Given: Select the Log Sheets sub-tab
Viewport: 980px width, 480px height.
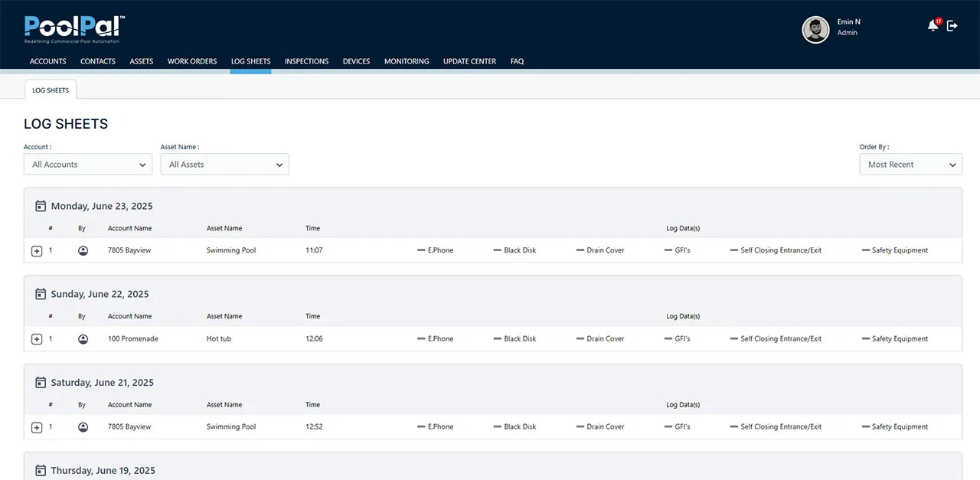Looking at the screenshot, I should point(51,90).
